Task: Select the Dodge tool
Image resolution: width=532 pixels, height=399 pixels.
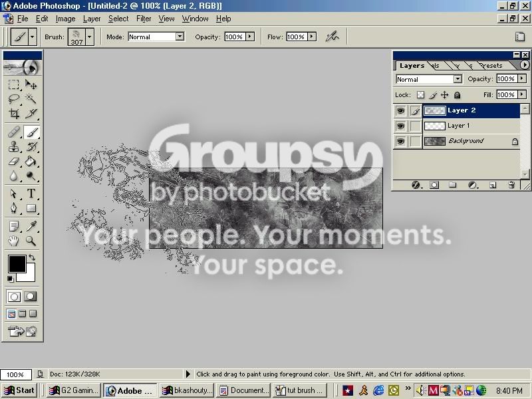Action: coord(31,176)
